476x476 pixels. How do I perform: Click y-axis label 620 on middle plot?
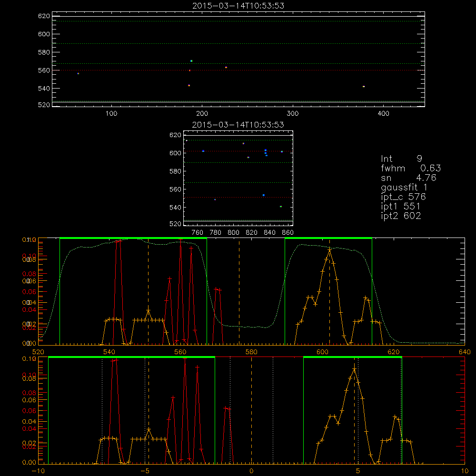(x=175, y=135)
